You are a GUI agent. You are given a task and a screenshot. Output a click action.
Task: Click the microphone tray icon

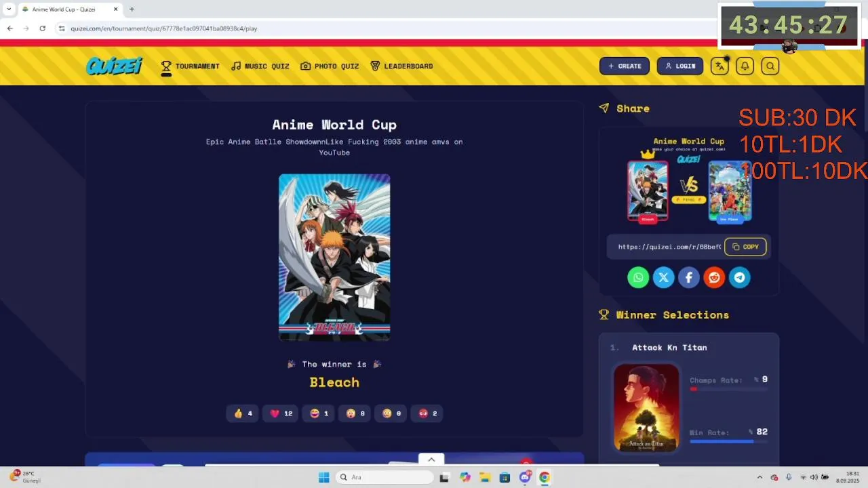point(788,477)
